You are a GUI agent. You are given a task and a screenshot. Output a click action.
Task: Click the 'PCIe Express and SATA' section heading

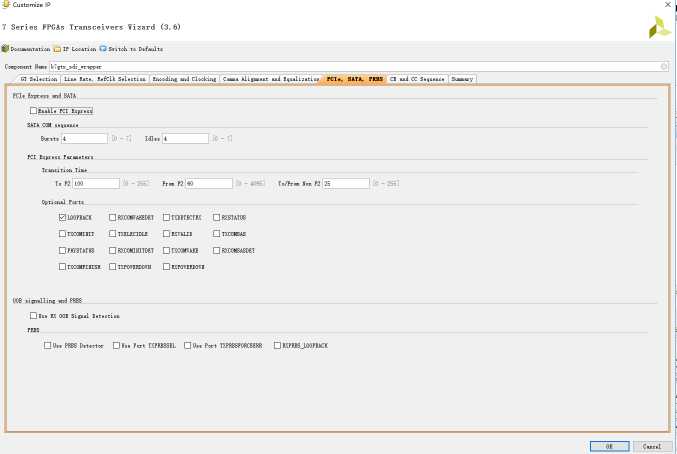click(x=44, y=96)
